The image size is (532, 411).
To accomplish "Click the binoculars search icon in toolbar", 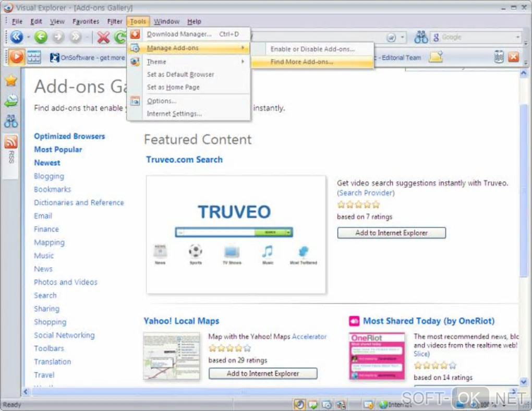I will 421,37.
